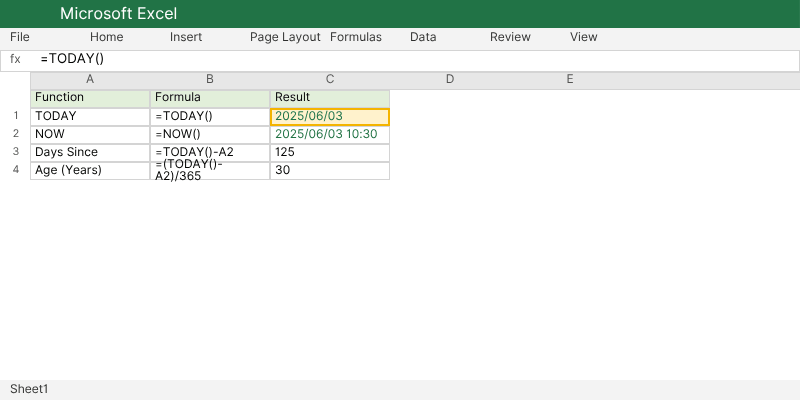Switch to the Review tab
This screenshot has height=400, width=800.
click(510, 37)
